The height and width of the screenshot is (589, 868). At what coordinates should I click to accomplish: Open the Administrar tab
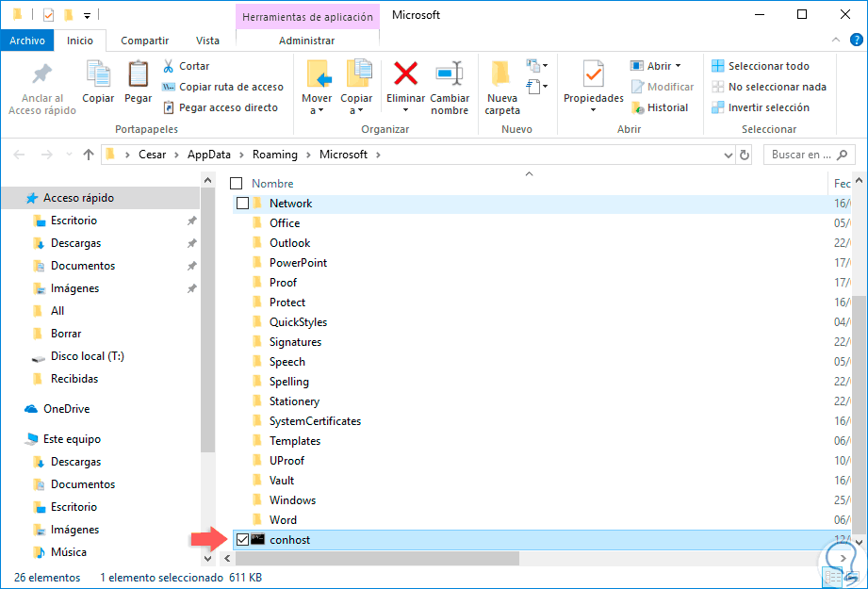tap(306, 41)
